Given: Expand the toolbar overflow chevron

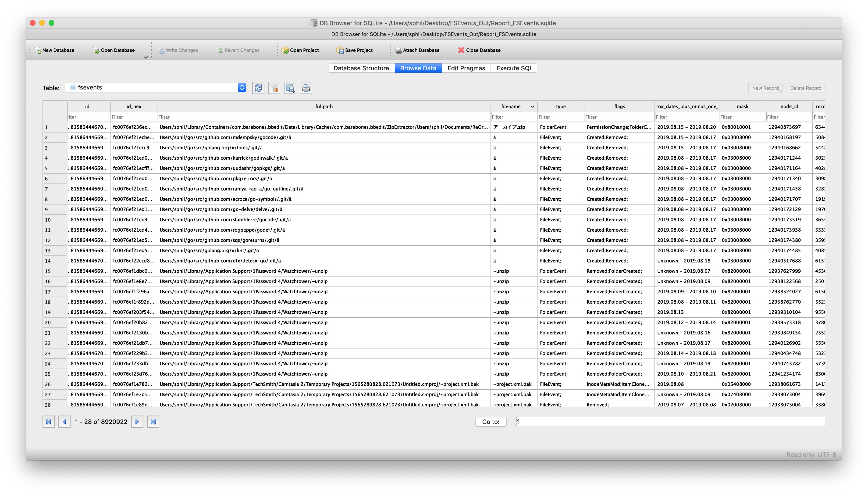Looking at the screenshot, I should (x=146, y=57).
